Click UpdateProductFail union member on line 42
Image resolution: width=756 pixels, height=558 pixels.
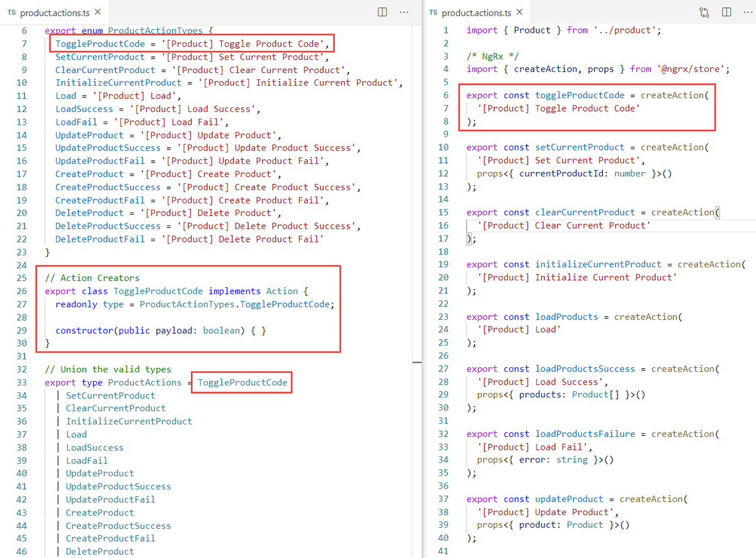(110, 499)
